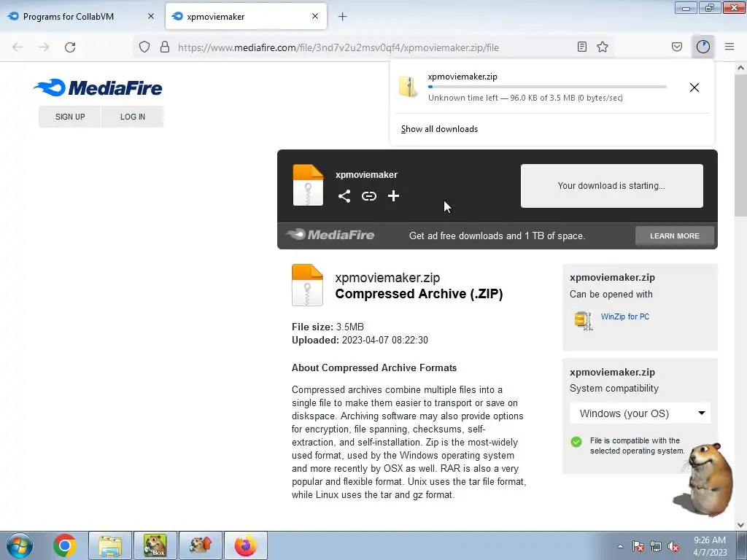The height and width of the screenshot is (560, 747).
Task: Switch to 'Programs for CollabVM' tab
Action: (x=82, y=17)
